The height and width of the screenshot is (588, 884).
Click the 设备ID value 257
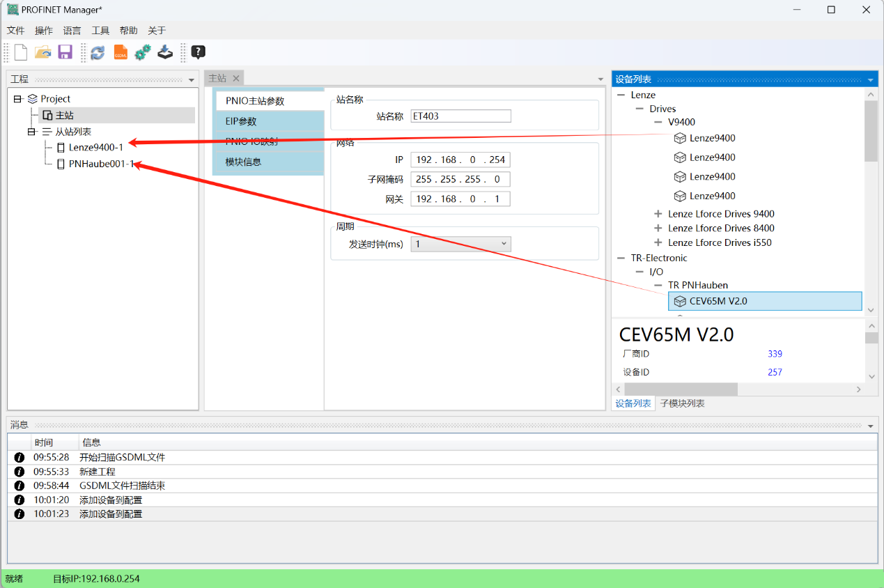point(775,372)
